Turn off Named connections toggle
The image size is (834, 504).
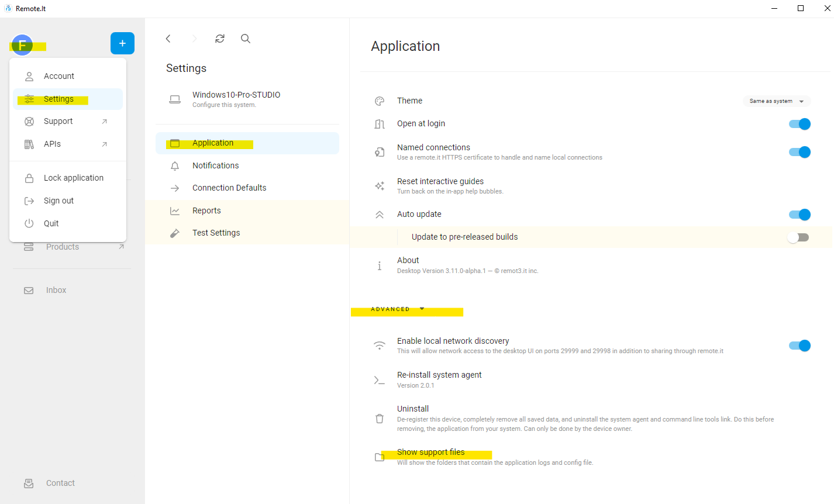(799, 152)
